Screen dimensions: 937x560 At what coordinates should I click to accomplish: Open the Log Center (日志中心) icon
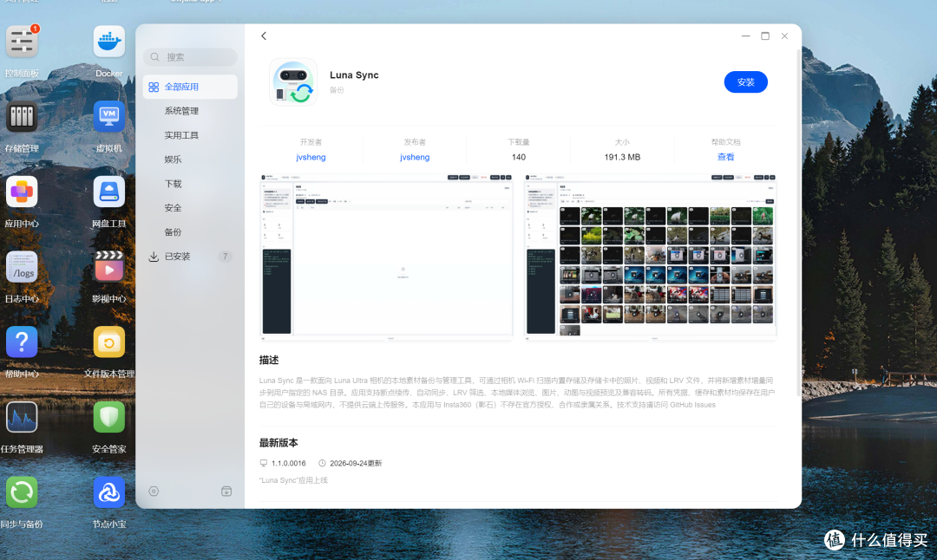pos(22,268)
